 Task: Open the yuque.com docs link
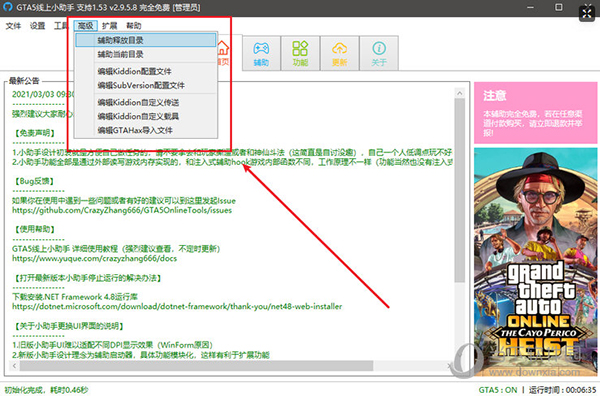point(94,258)
